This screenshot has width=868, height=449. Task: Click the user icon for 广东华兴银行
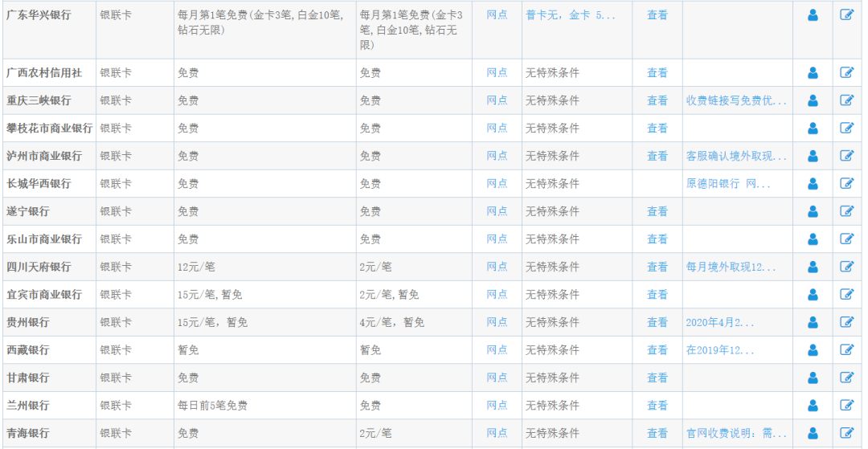point(813,15)
